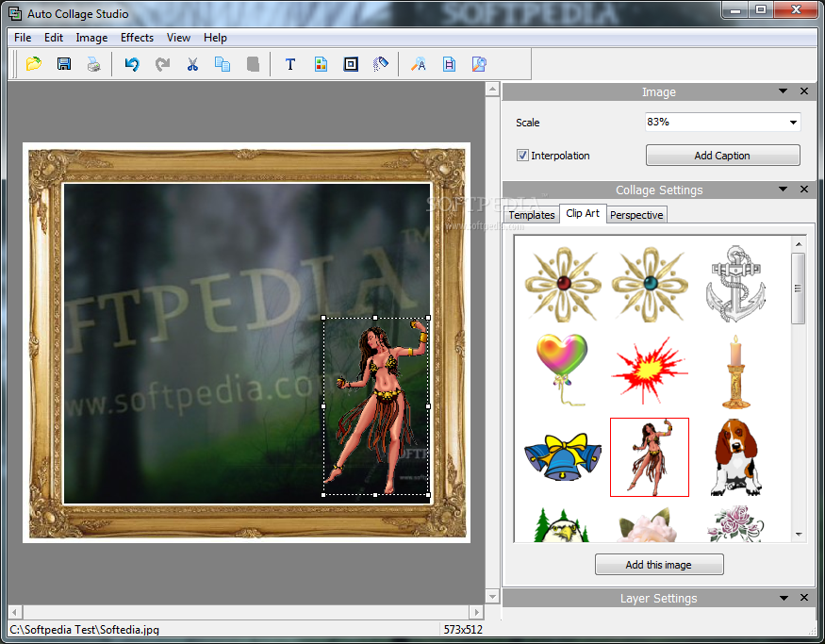The height and width of the screenshot is (644, 825).
Task: Open the View menu
Action: pos(178,38)
